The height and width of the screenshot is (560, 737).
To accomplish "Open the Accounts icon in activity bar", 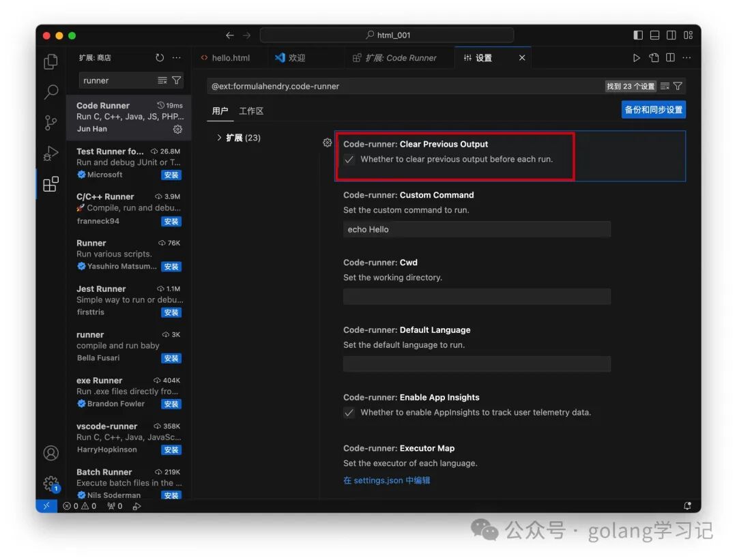I will tap(50, 453).
